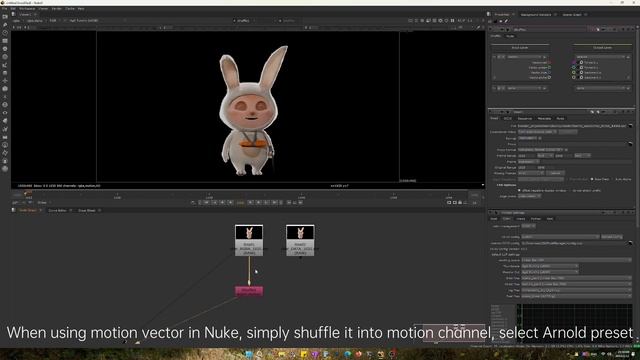Click the folder icon beside Read file path
Screen dimensions: 640x360
click(630, 126)
